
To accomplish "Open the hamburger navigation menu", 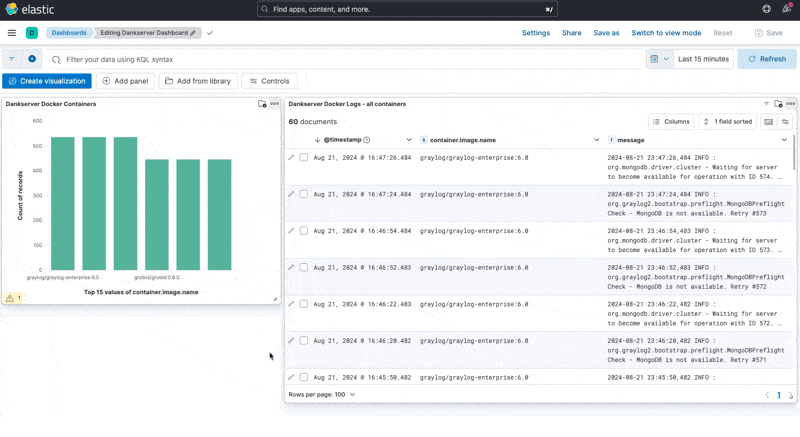I will [x=12, y=33].
